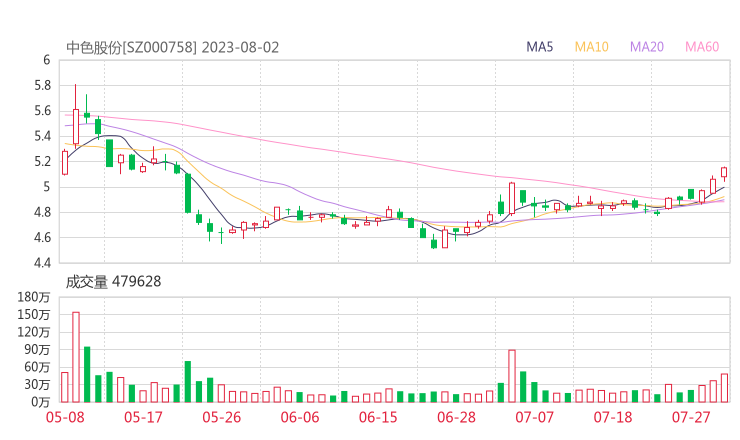Viewport: 740px width, 440px height.
Task: Click the 180万 volume axis label
Action: pyautogui.click(x=34, y=297)
